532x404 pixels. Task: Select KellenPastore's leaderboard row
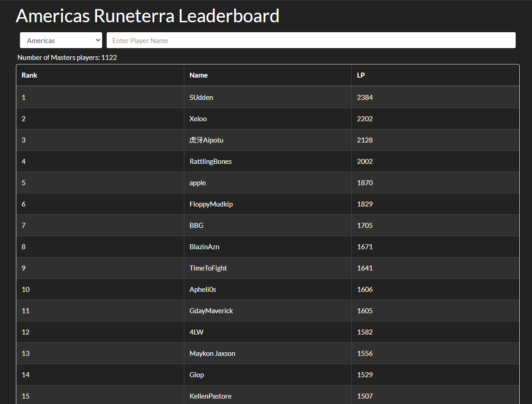[x=210, y=396]
